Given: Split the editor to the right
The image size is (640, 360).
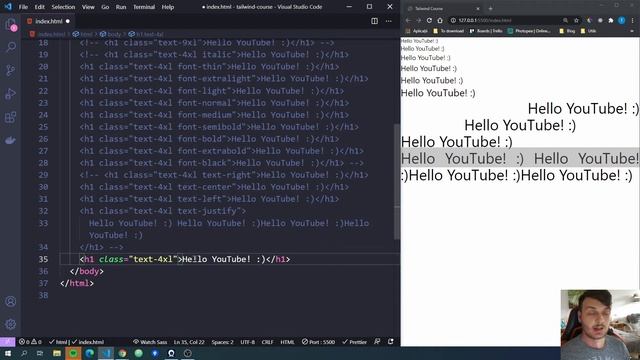Looking at the screenshot, I should [x=374, y=21].
